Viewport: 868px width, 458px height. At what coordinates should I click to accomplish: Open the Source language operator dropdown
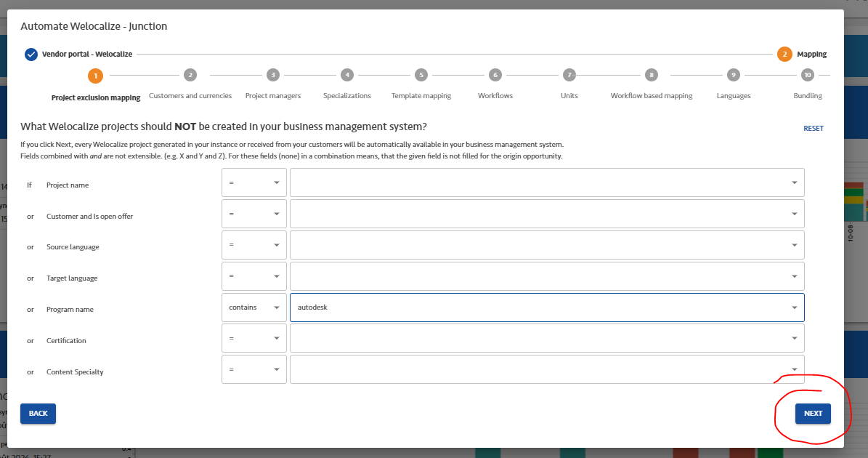[x=254, y=245]
